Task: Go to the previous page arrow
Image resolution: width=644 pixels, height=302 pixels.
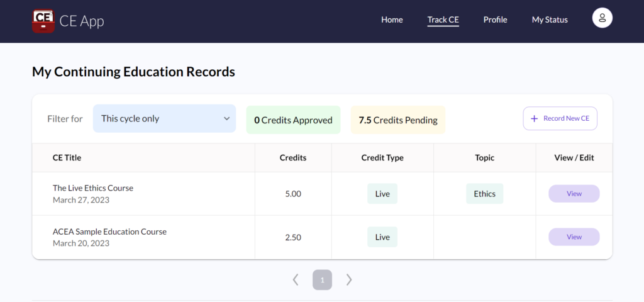Action: tap(296, 280)
